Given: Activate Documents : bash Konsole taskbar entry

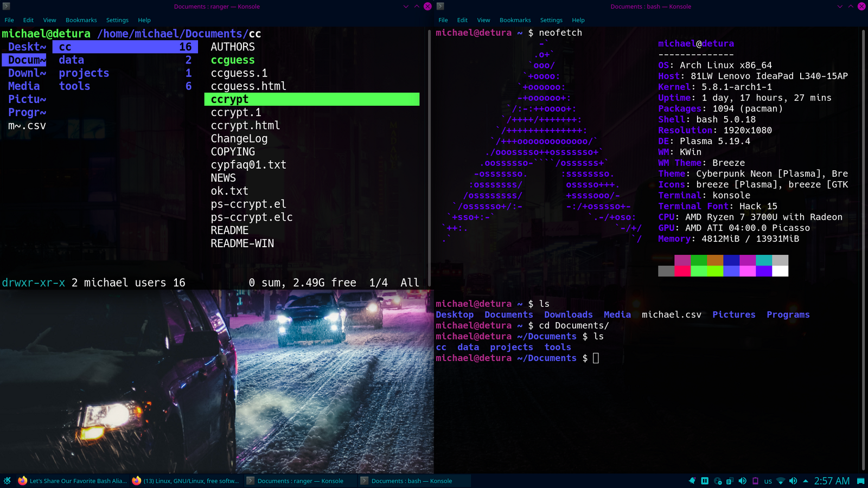Looking at the screenshot, I should coord(414,480).
